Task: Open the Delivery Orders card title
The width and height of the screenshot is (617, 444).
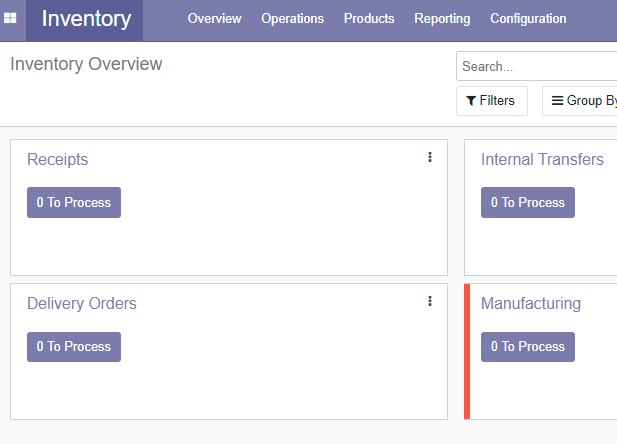Action: (x=82, y=303)
